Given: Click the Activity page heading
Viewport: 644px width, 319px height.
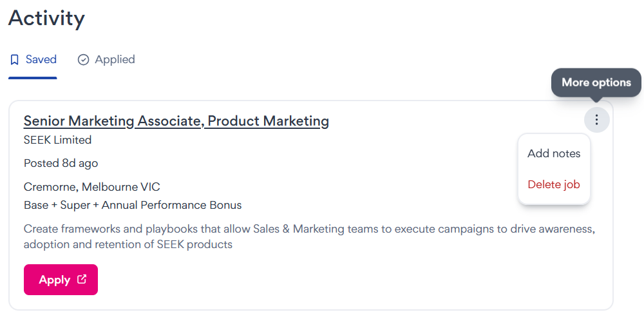Looking at the screenshot, I should click(x=46, y=18).
